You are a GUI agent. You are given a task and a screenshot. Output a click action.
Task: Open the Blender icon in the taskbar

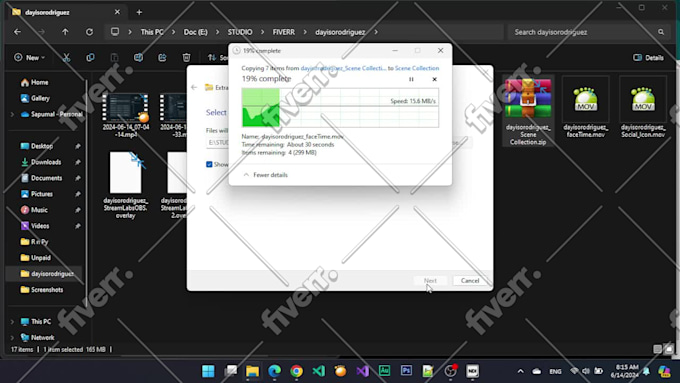(340, 371)
